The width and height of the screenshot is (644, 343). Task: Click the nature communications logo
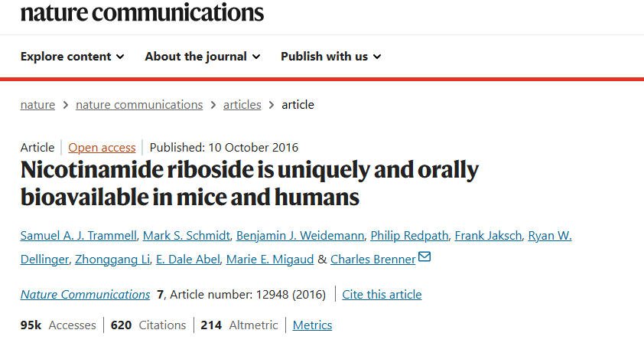[x=142, y=11]
